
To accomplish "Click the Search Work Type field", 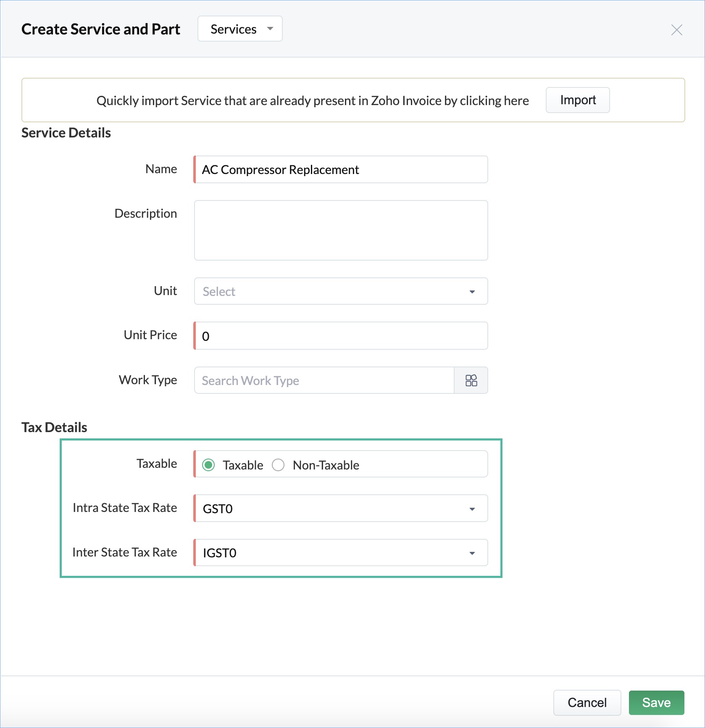I will (x=324, y=380).
